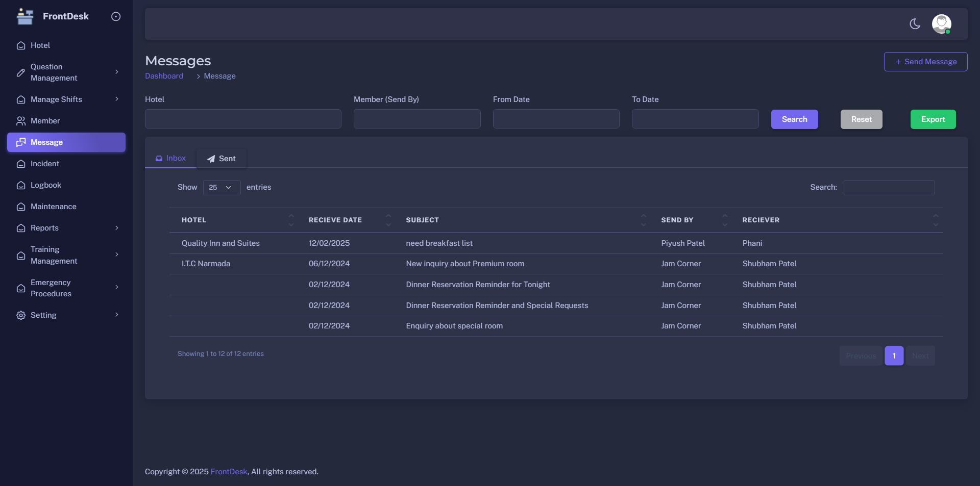Sort table by Recieve Date column
The width and height of the screenshot is (980, 486).
click(335, 220)
